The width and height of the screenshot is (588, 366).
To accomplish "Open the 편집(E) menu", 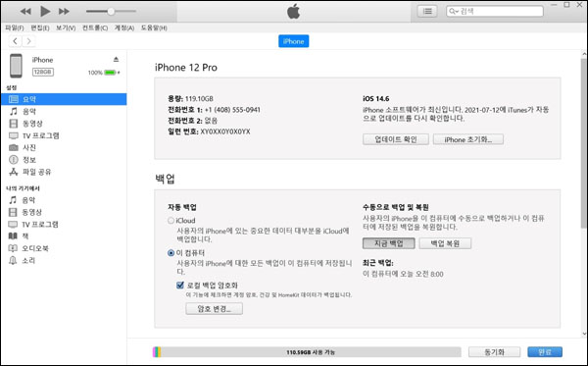I will tap(40, 27).
